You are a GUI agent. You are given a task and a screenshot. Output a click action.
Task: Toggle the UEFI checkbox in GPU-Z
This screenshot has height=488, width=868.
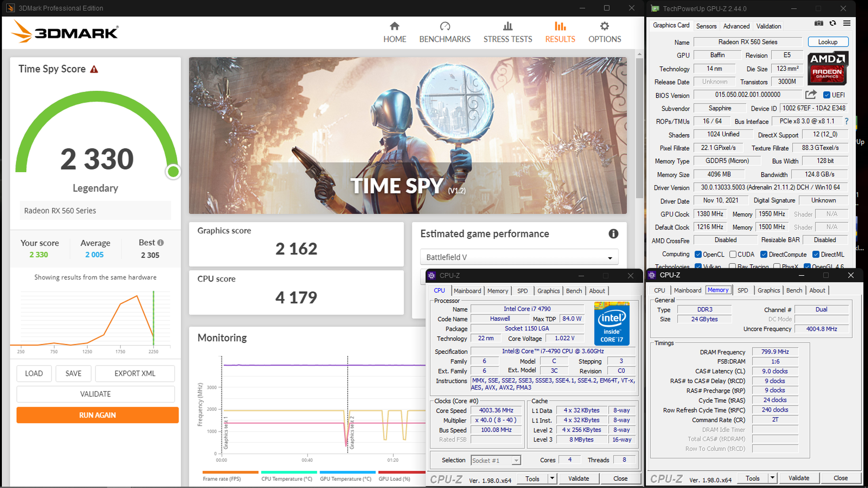(826, 95)
